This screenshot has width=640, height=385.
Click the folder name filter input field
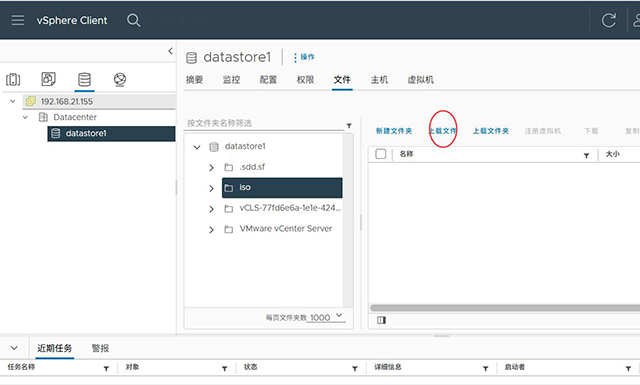264,123
